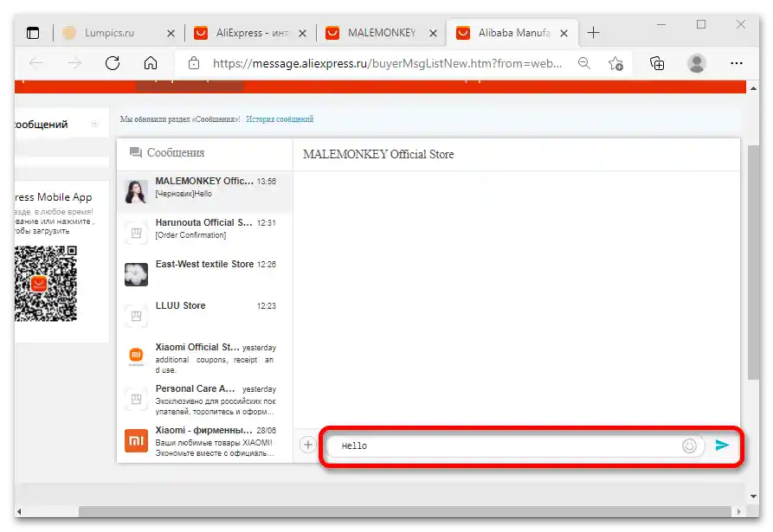The image size is (773, 532).
Task: Minimize the browser window
Action: [661, 24]
